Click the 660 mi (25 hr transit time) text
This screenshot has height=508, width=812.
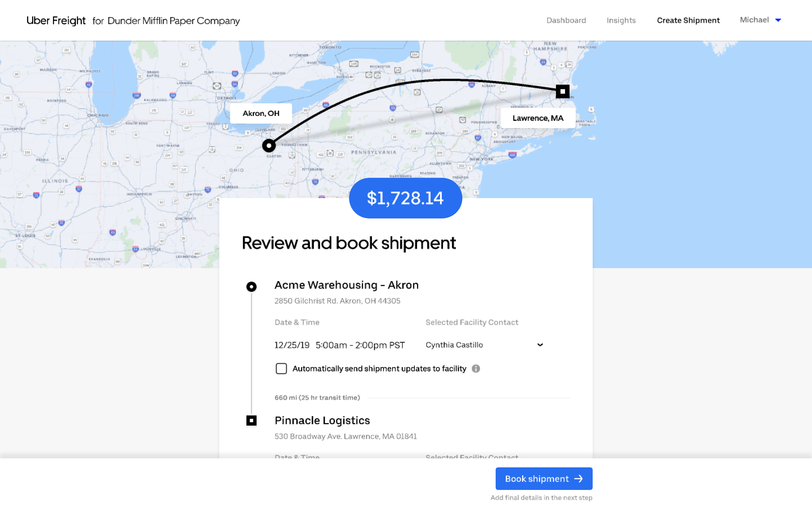coord(317,397)
